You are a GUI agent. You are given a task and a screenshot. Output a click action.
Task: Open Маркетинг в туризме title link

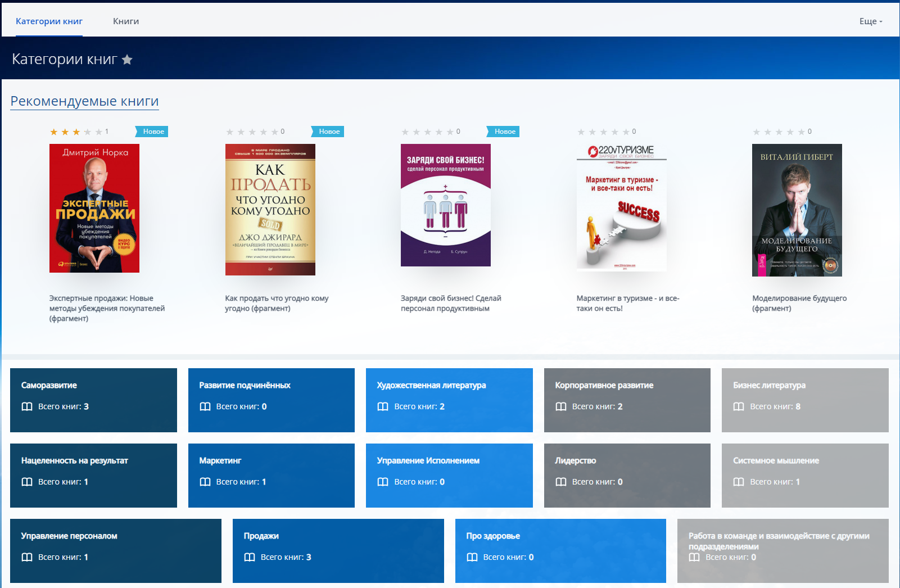(x=628, y=303)
